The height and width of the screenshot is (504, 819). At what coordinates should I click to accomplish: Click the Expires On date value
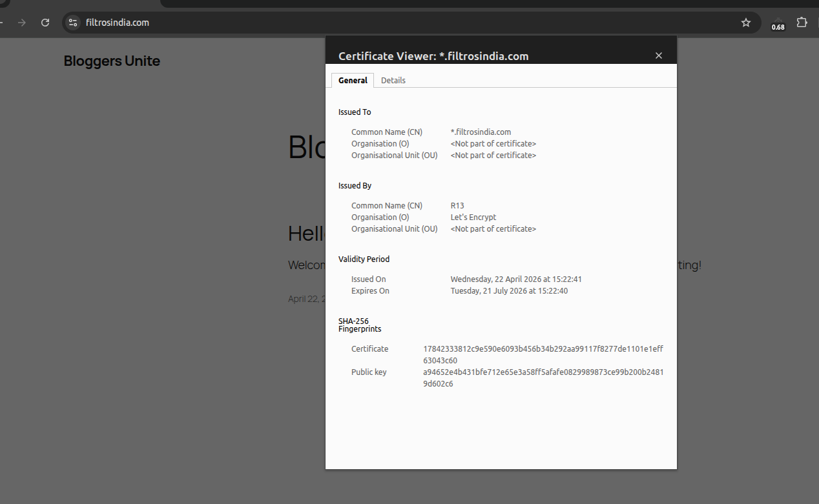point(510,291)
